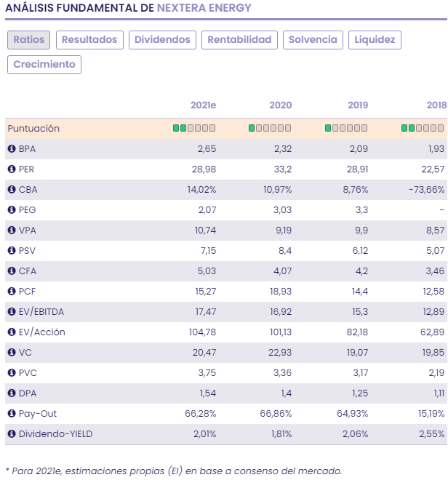
Task: Select the Ratios tab
Action: [x=29, y=40]
